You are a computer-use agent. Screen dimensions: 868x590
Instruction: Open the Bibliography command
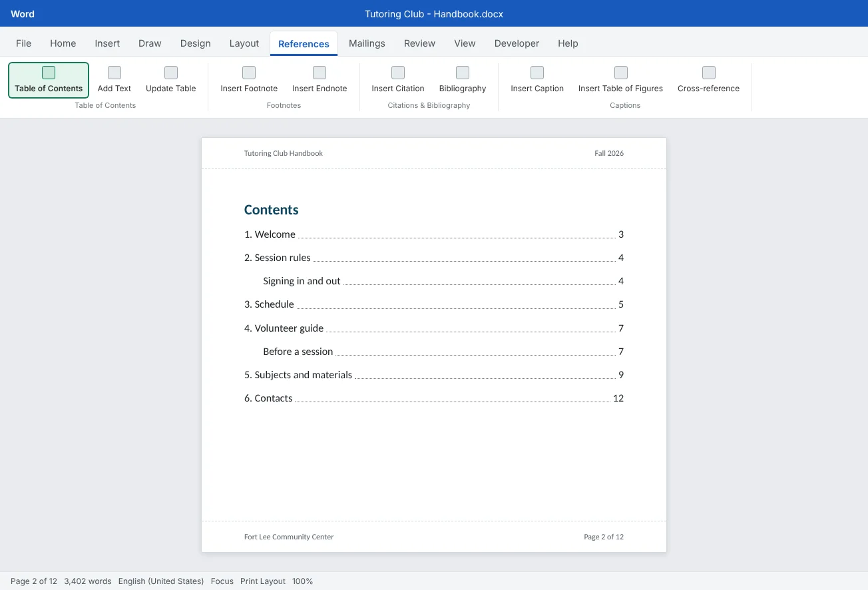point(463,80)
